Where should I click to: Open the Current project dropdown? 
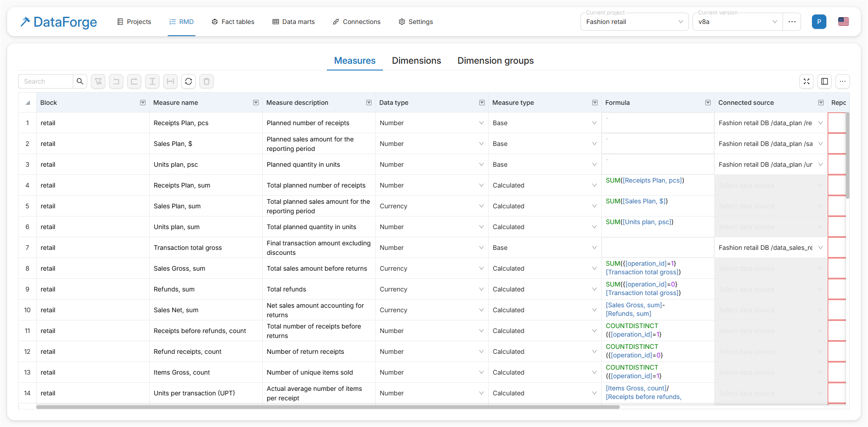click(634, 22)
